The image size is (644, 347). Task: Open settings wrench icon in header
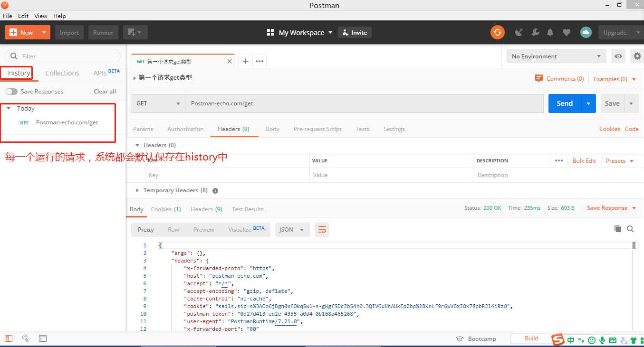[x=535, y=32]
